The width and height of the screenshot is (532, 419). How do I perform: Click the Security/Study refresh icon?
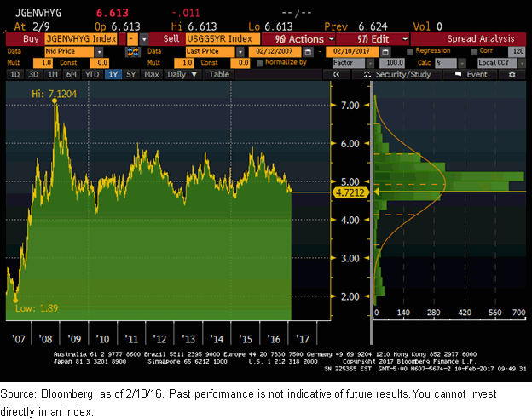[367, 75]
